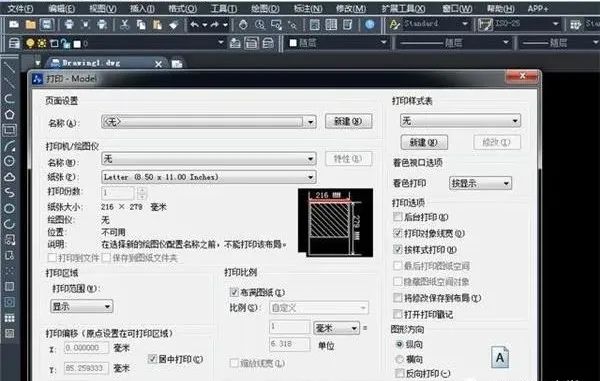Click 新建 button in 页面设置 section
This screenshot has height=381, width=600.
coord(348,121)
